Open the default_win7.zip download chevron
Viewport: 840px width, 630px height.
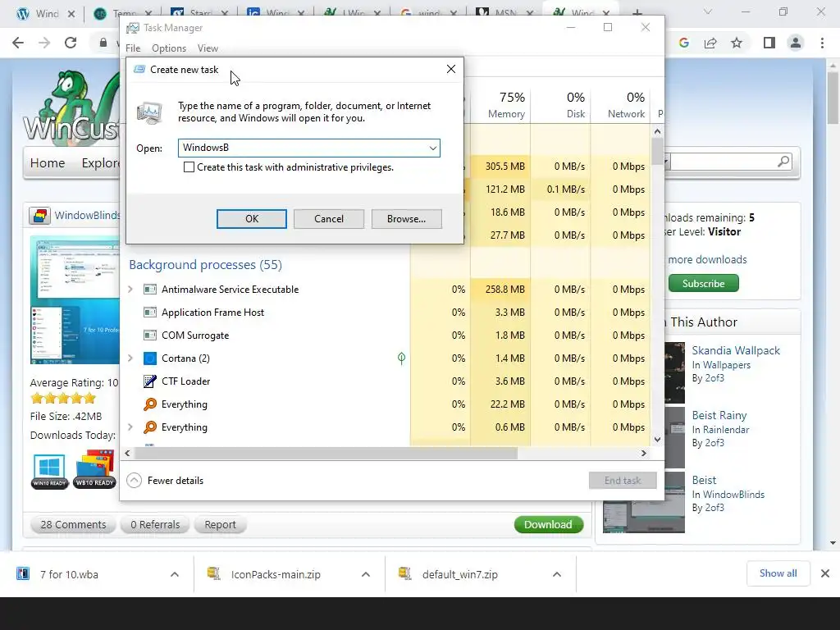pyautogui.click(x=557, y=574)
